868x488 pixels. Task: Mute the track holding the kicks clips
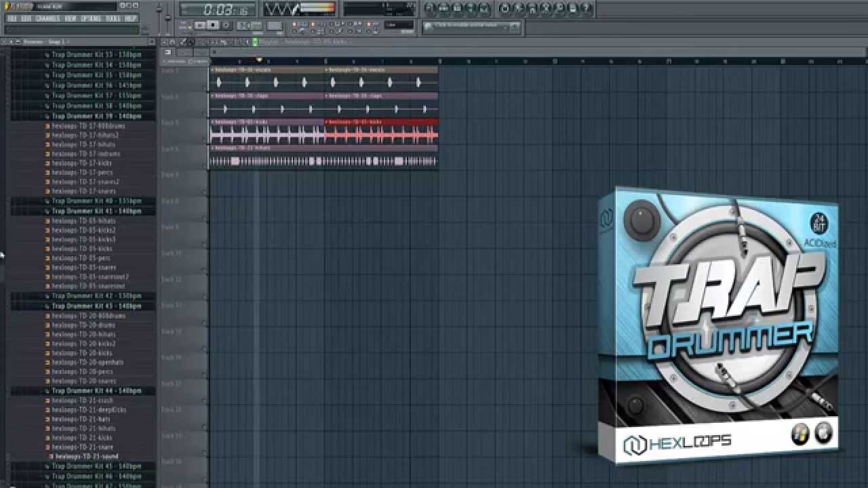(205, 140)
